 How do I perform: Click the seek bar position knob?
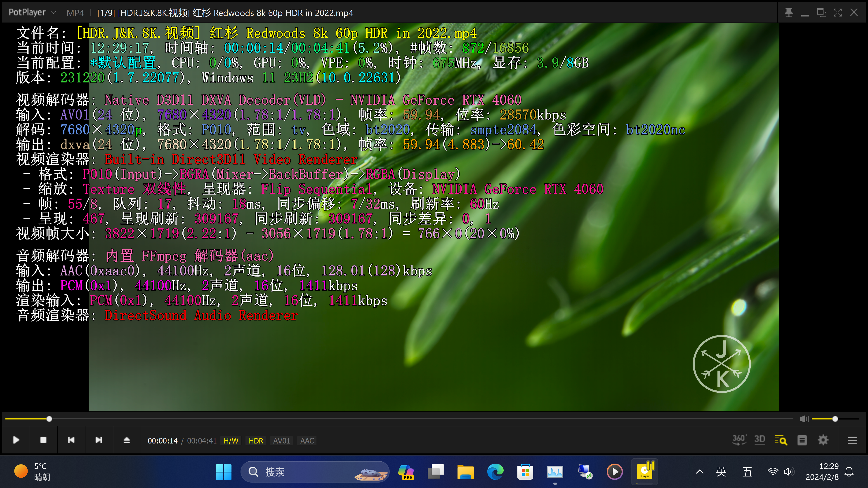point(49,419)
